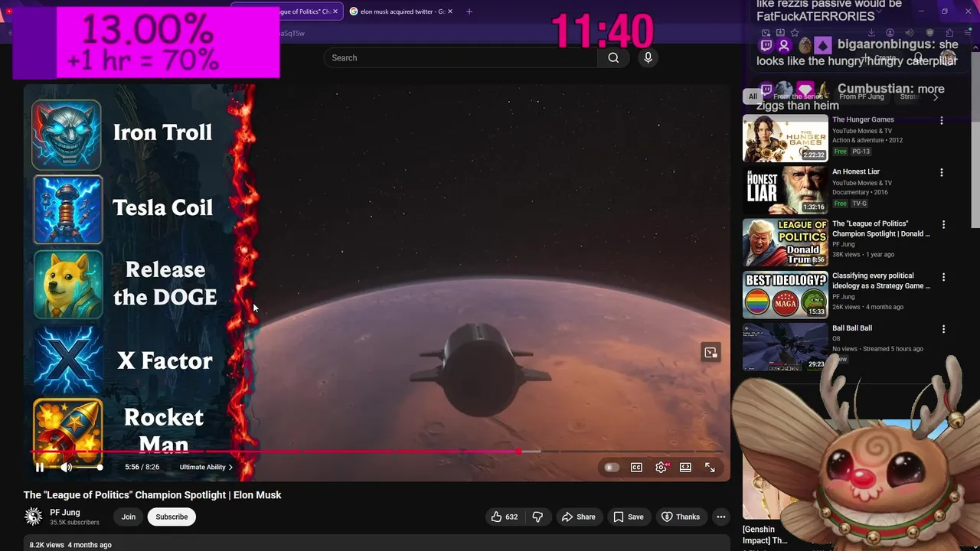Open the Ball Ball Ball stream thumbnail
980x551 pixels.
(786, 347)
